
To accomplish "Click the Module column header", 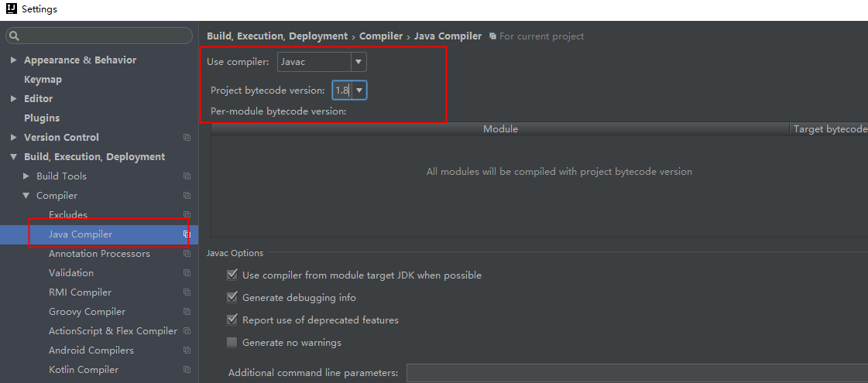I will (500, 128).
